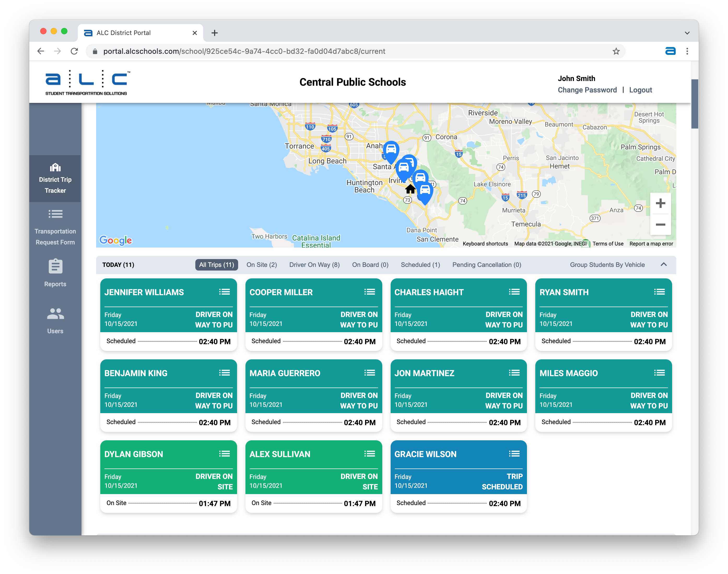
Task: Click the browser address bar
Action: click(355, 51)
